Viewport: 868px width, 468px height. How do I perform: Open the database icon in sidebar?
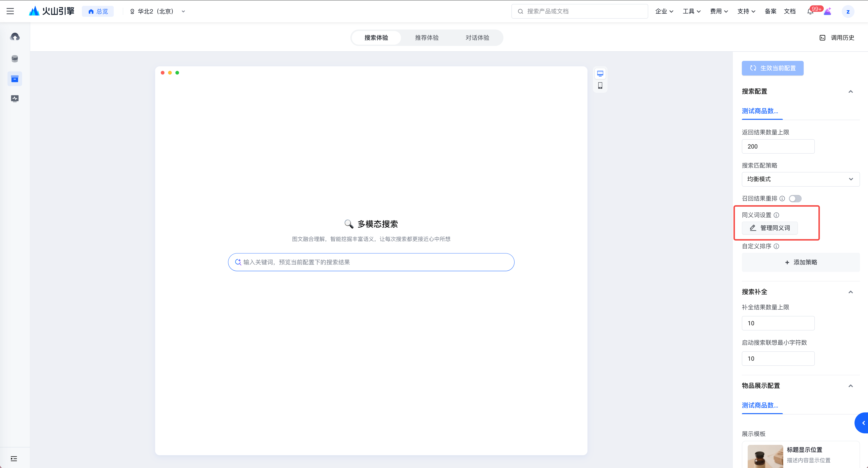[x=14, y=59]
